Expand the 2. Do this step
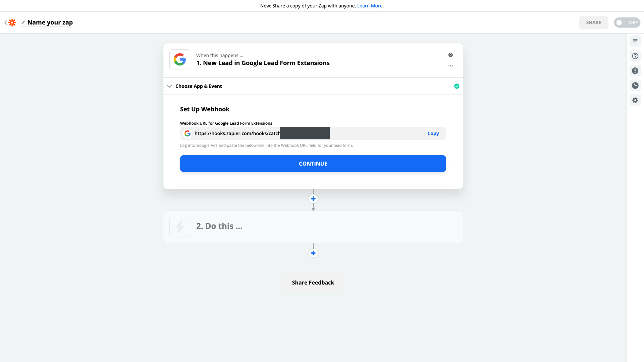Screen dimensions: 644x362 [x=313, y=227]
